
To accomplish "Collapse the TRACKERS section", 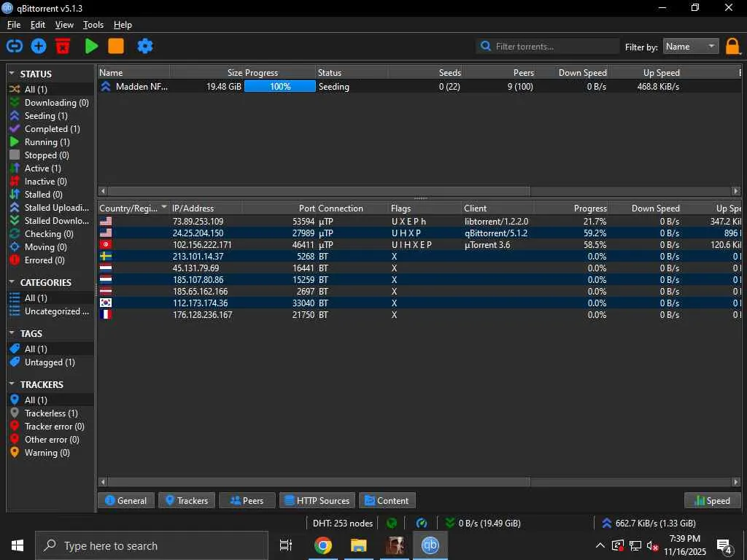I will click(x=12, y=384).
